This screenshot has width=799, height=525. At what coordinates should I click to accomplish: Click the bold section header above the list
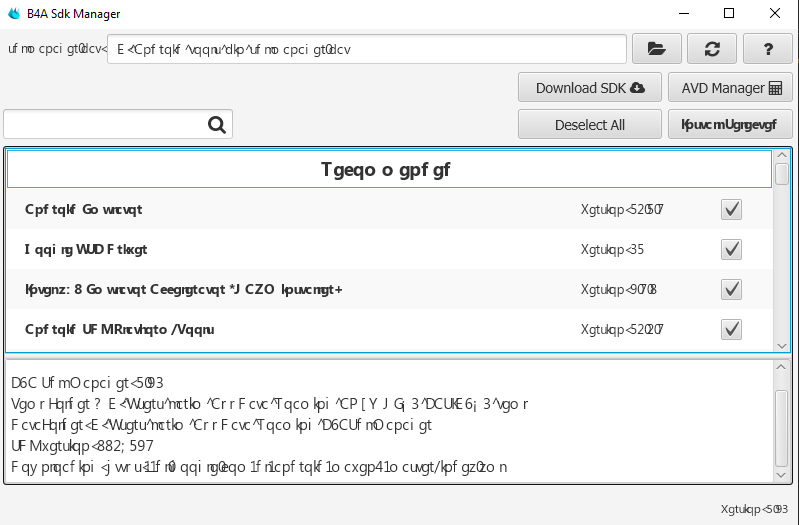(x=386, y=170)
